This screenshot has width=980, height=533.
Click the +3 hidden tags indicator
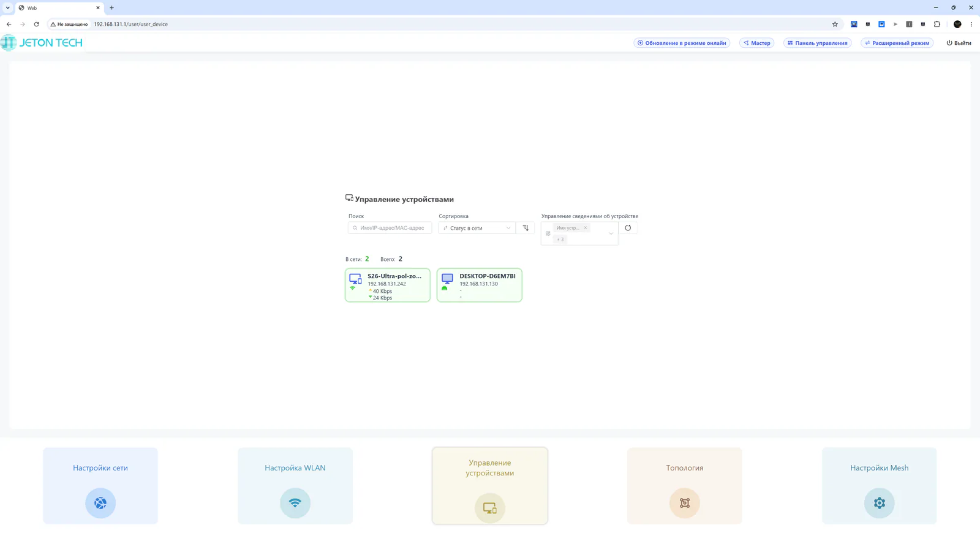coord(560,240)
